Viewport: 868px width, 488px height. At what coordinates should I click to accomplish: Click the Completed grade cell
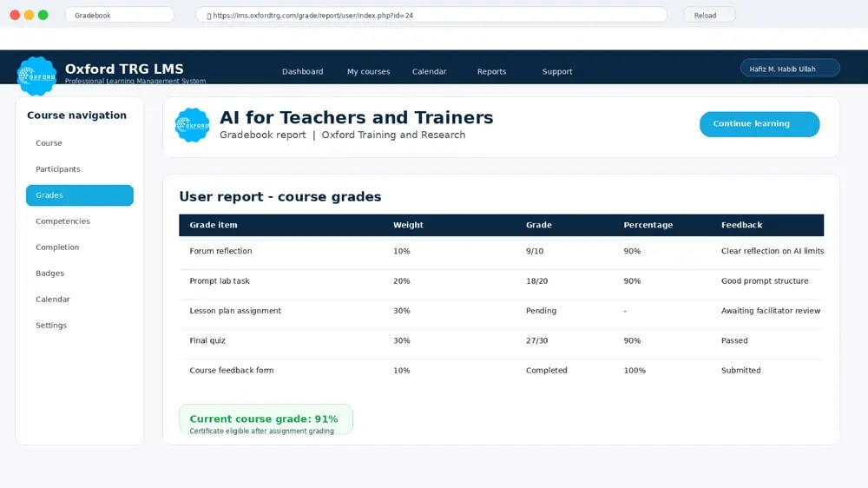546,370
